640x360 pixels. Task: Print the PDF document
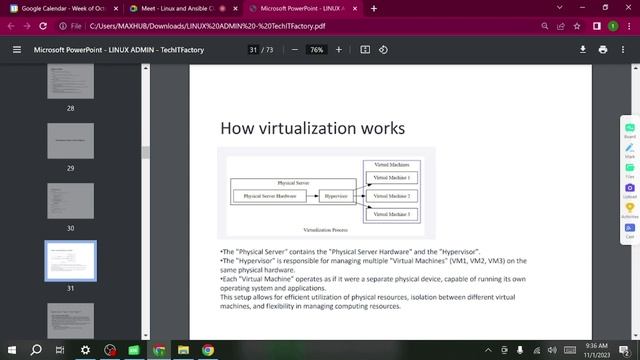[603, 50]
